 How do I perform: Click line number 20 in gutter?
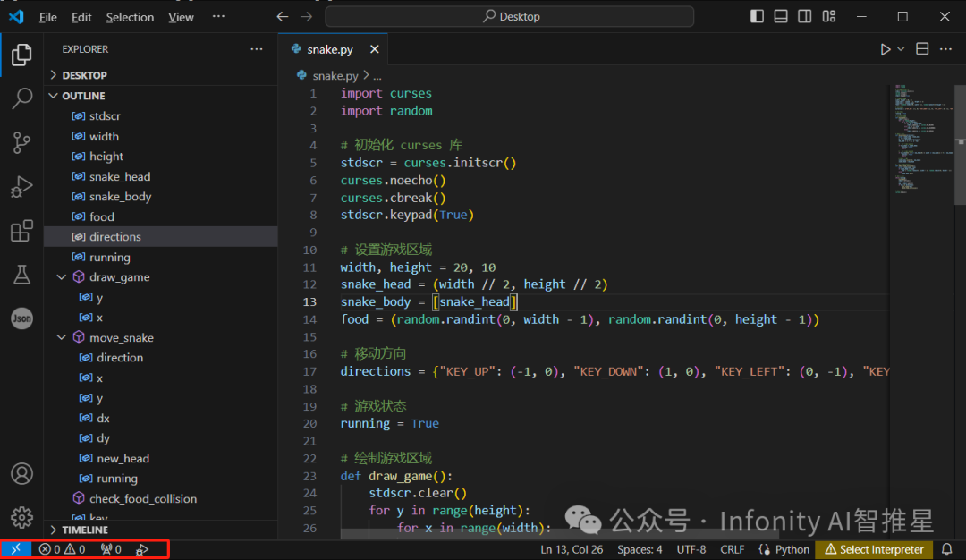(309, 424)
